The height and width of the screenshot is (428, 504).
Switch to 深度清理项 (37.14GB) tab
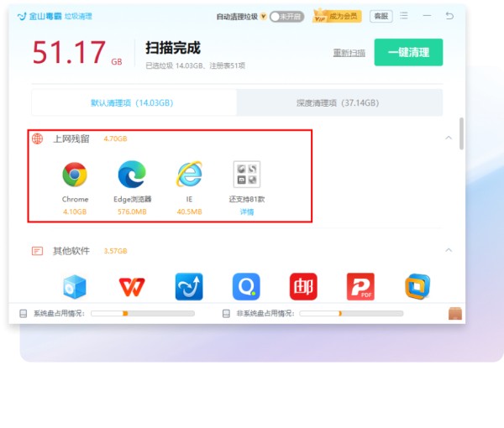pos(339,102)
